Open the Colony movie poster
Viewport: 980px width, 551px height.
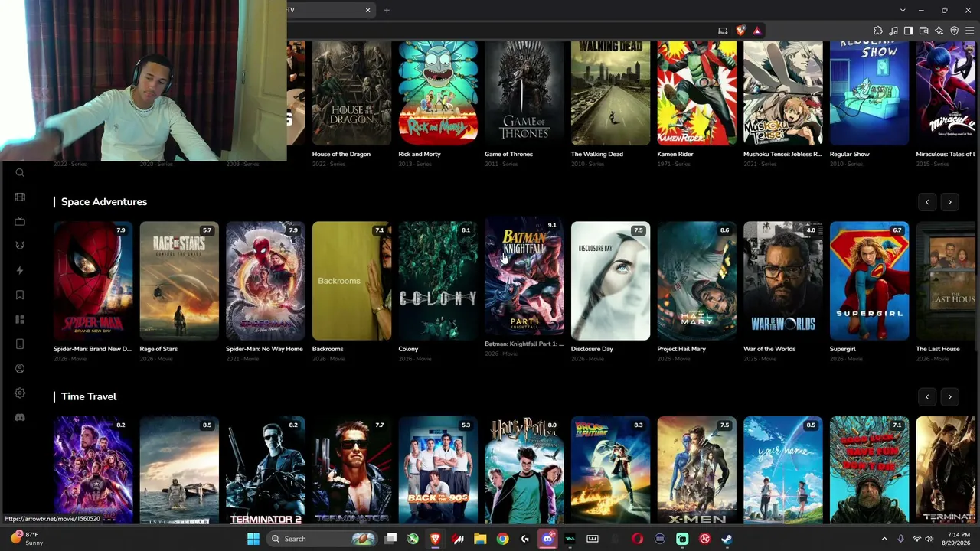click(x=438, y=281)
